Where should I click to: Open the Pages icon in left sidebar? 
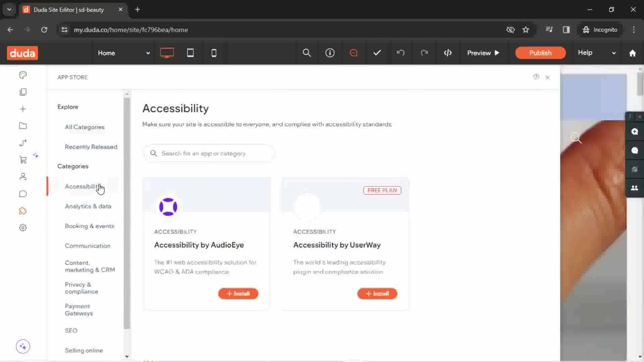[x=23, y=92]
